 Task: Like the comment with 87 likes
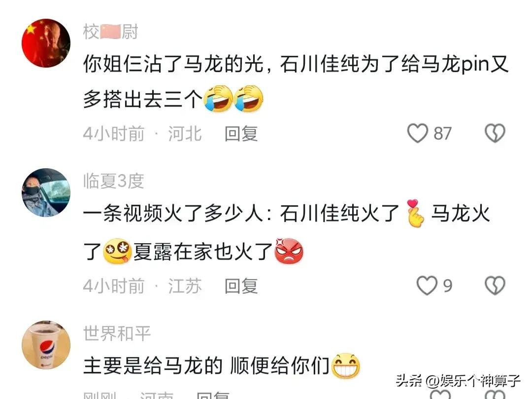(x=417, y=133)
